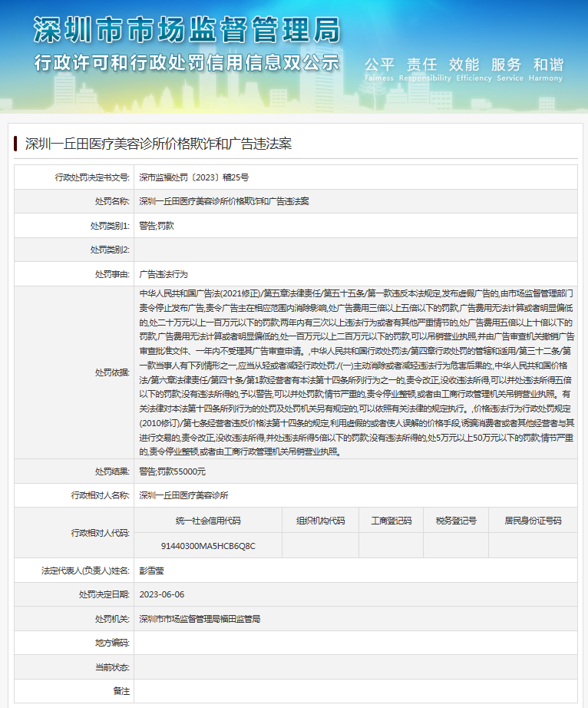This screenshot has height=708, width=588.
Task: Click the 地方编码 label
Action: coord(112,643)
